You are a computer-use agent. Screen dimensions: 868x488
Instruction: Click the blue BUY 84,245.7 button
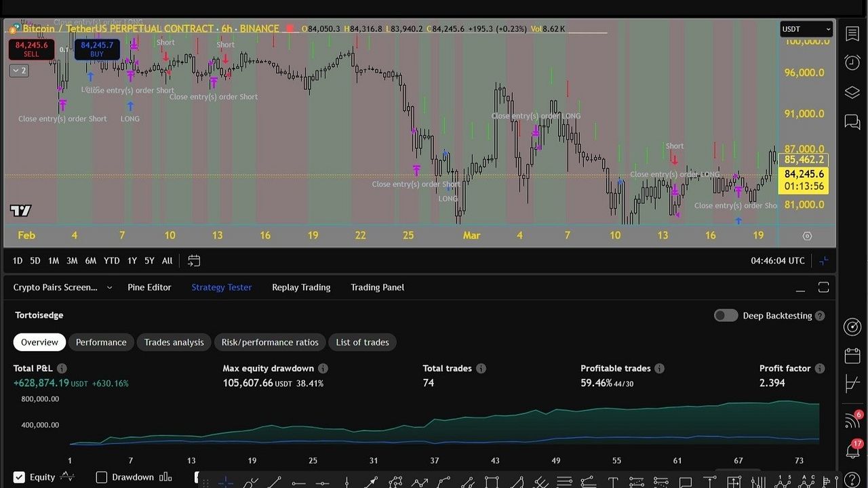97,49
